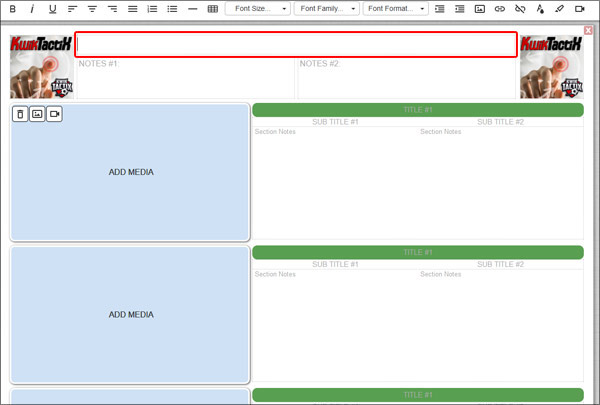Click the image icon in first media box
Image resolution: width=600 pixels, height=405 pixels.
[37, 114]
